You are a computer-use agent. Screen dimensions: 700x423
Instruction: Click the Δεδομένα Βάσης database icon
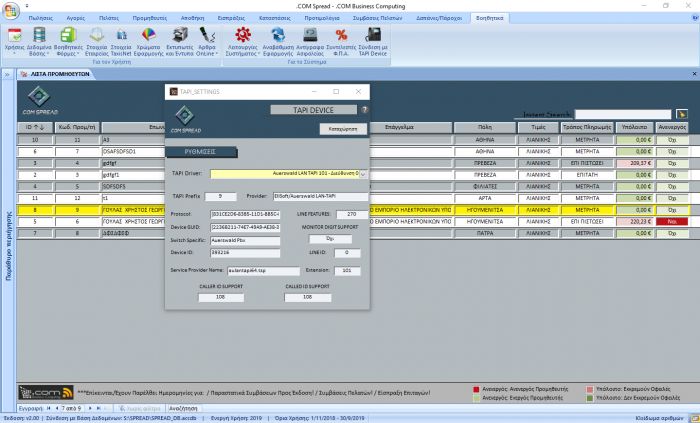[x=40, y=35]
